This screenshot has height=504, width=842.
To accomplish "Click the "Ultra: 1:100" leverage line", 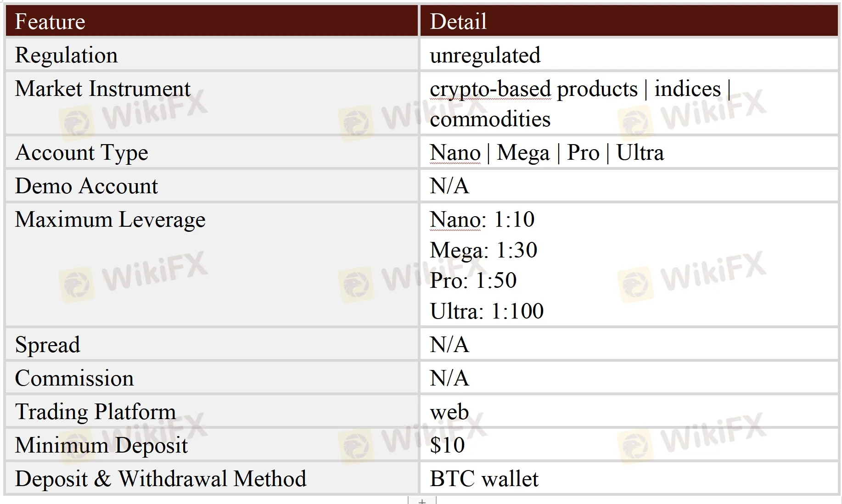I will (x=487, y=311).
